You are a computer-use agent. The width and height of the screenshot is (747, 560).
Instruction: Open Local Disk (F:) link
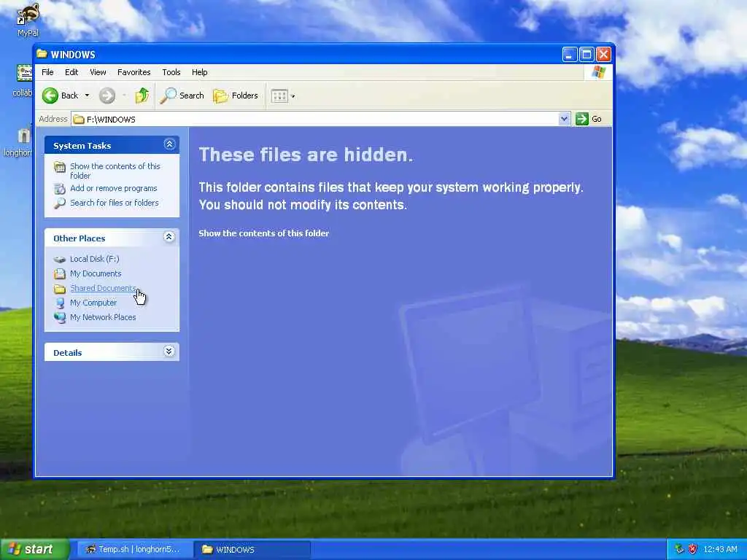[x=94, y=259]
